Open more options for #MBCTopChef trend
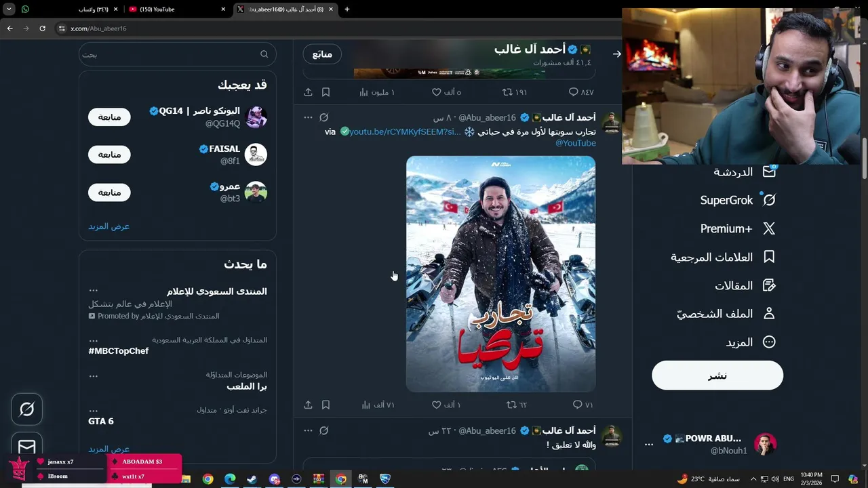Viewport: 868px width, 488px height. coord(94,340)
